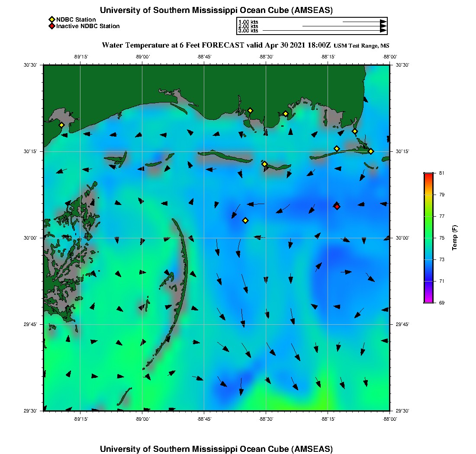Viewport: 476px width, 454px height.
Task: Pick the southernmost yellow station marker in open water
Action: pyautogui.click(x=245, y=221)
